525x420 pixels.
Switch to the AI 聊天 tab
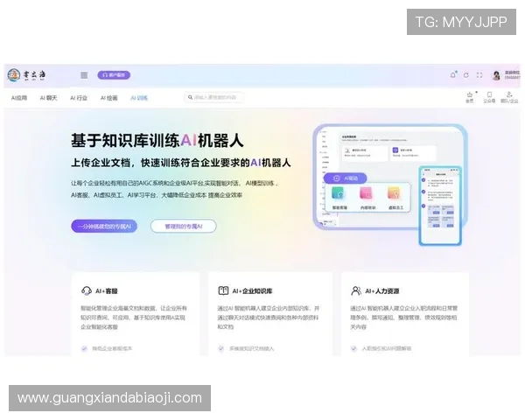48,98
